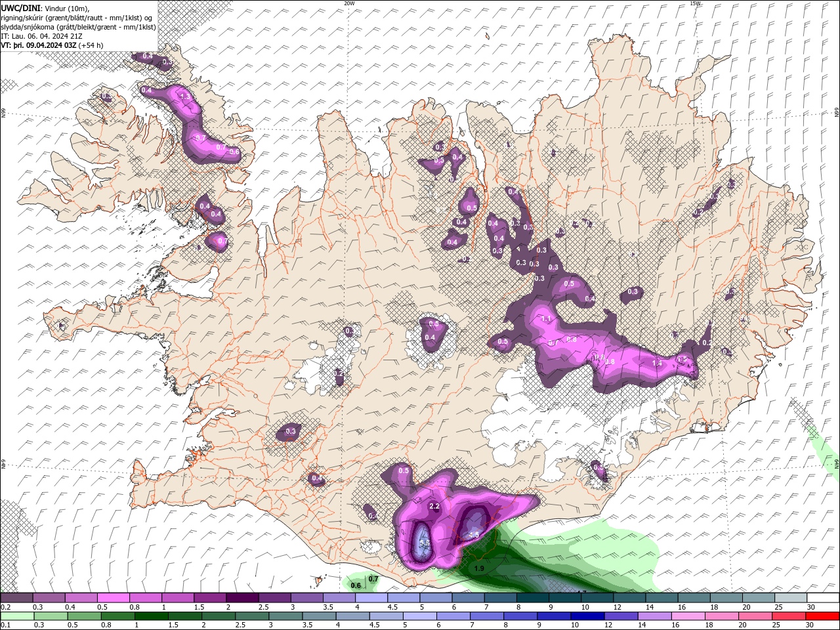Click the '4.3' snowfall value in Westfjords
Viewport: 840px width, 630px height.
point(184,96)
